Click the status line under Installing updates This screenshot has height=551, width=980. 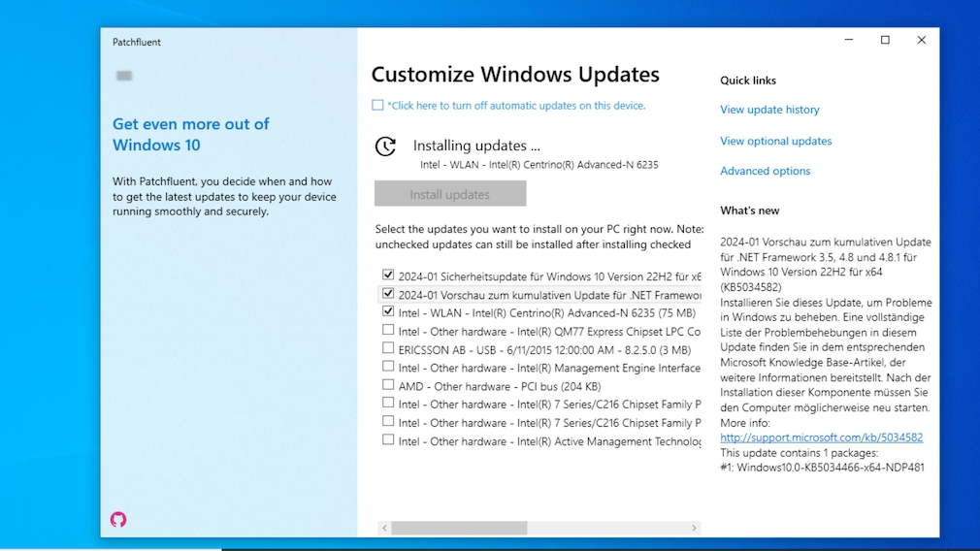[x=539, y=165]
